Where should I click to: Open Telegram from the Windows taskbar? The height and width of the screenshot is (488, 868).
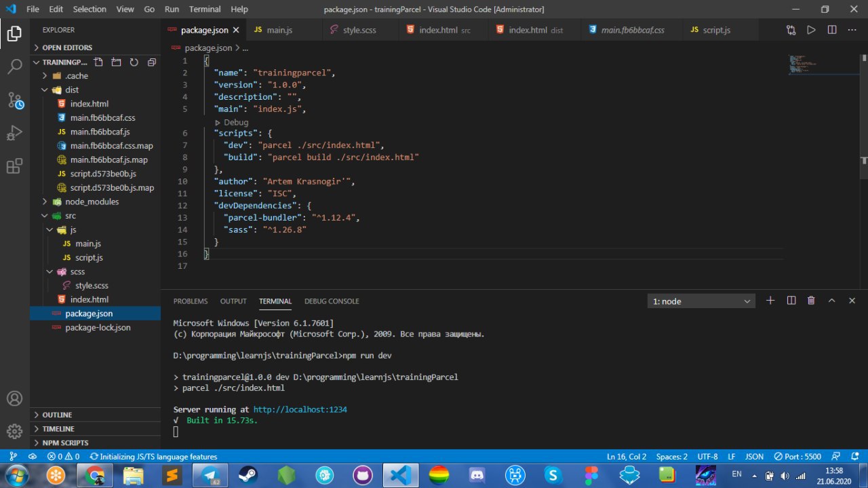210,475
